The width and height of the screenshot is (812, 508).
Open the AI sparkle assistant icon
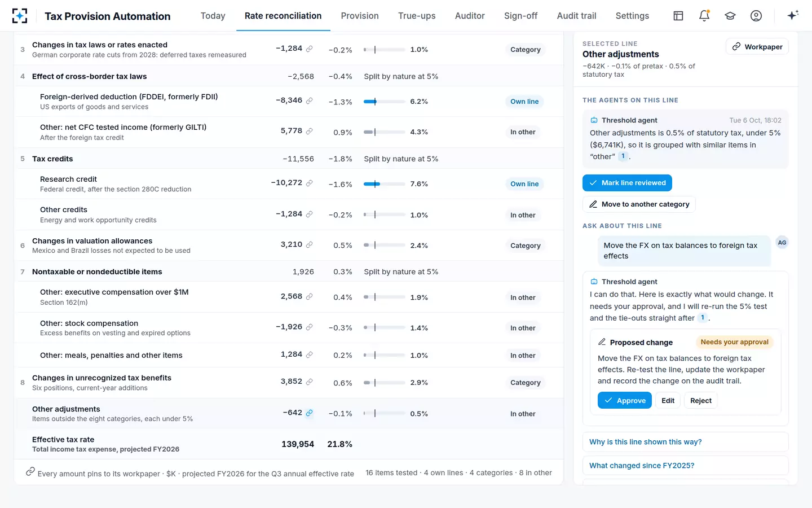coord(793,15)
